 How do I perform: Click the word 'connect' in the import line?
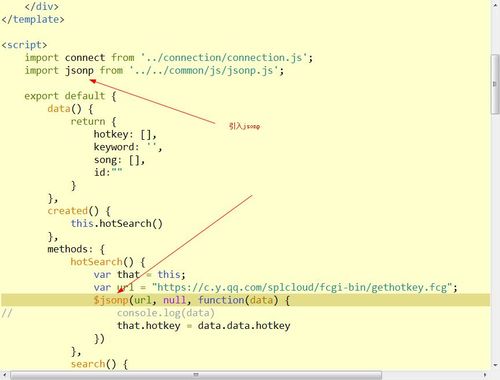point(85,58)
